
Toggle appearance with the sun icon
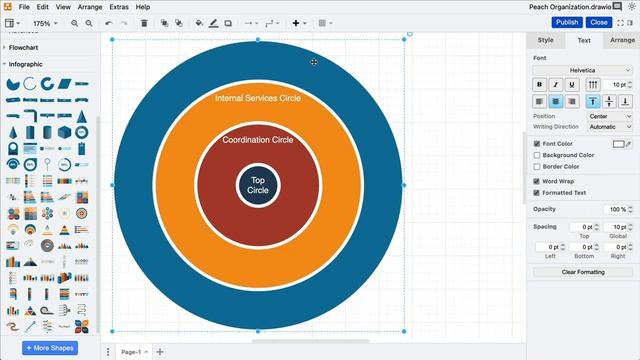[x=631, y=7]
